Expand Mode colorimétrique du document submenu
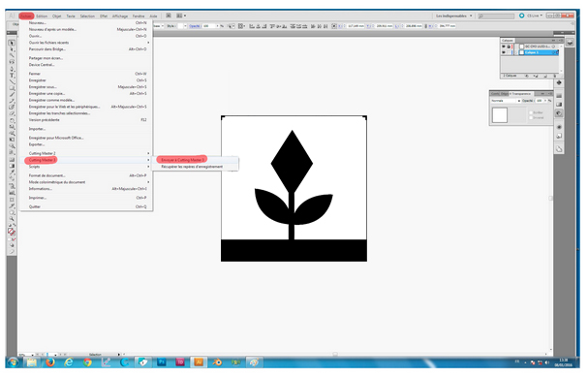The width and height of the screenshot is (588, 377). (x=148, y=182)
